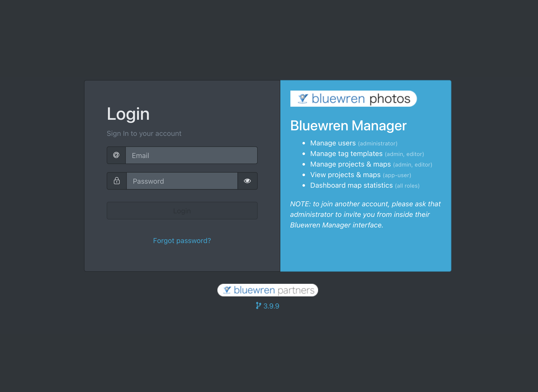Click the padlock icon beside Password field

[117, 181]
